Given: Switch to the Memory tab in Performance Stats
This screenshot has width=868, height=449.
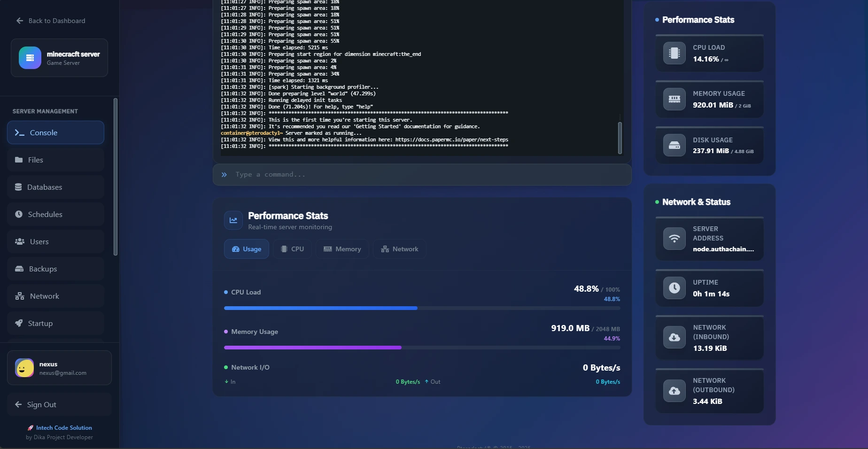Looking at the screenshot, I should (342, 249).
